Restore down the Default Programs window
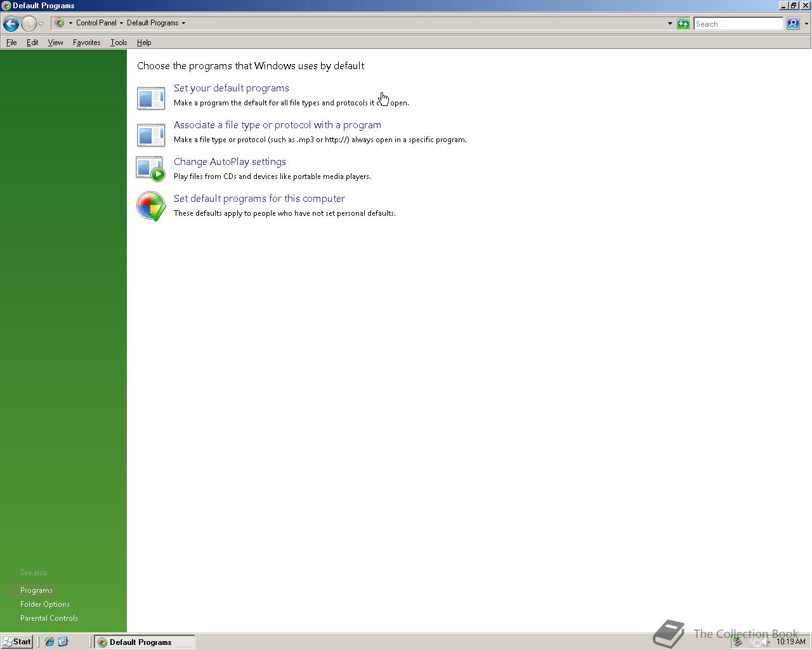The image size is (812, 650). [x=794, y=5]
